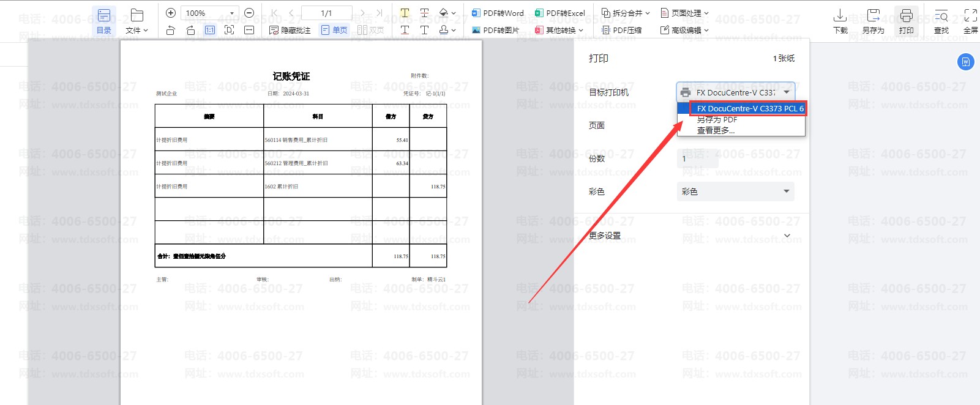
Task: Open the color (彩色) mode dropdown
Action: point(735,191)
